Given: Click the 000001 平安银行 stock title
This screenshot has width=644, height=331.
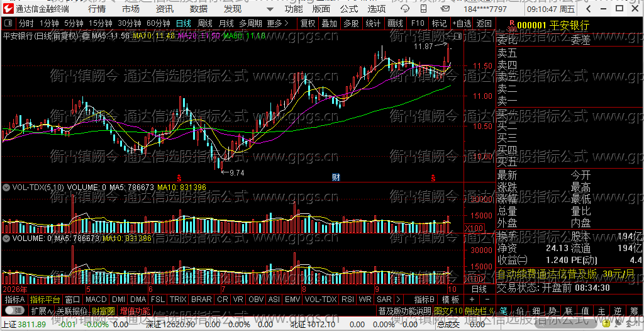Looking at the screenshot, I should point(553,26).
